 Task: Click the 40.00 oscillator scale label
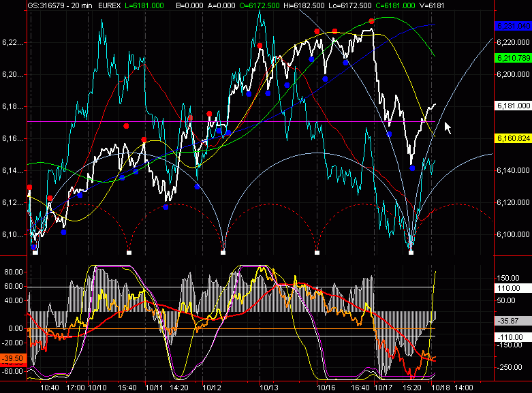coord(13,300)
